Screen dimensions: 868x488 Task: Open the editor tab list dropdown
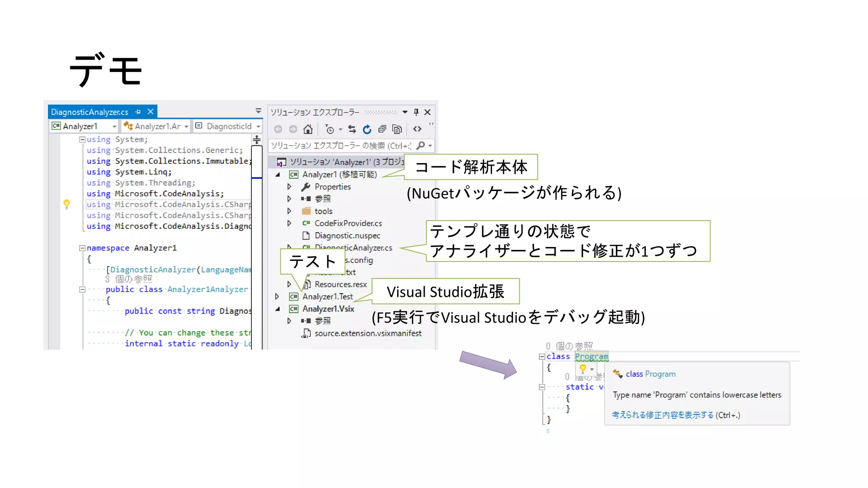point(258,111)
